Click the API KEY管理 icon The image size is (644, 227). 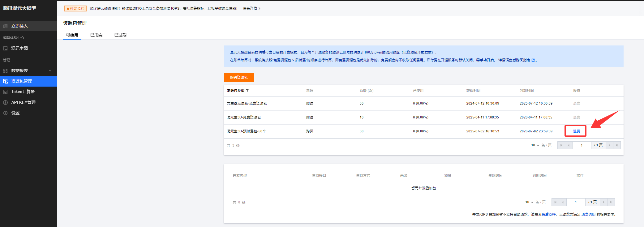click(x=5, y=102)
